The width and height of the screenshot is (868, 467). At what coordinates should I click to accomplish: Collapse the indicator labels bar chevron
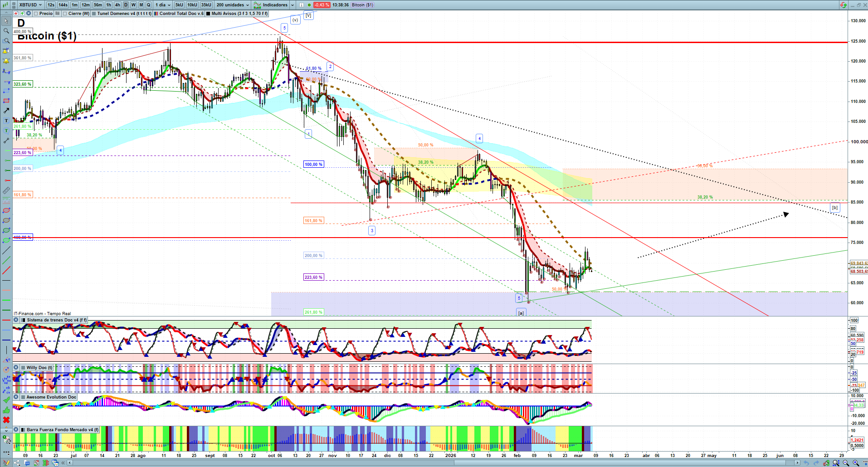point(6,14)
